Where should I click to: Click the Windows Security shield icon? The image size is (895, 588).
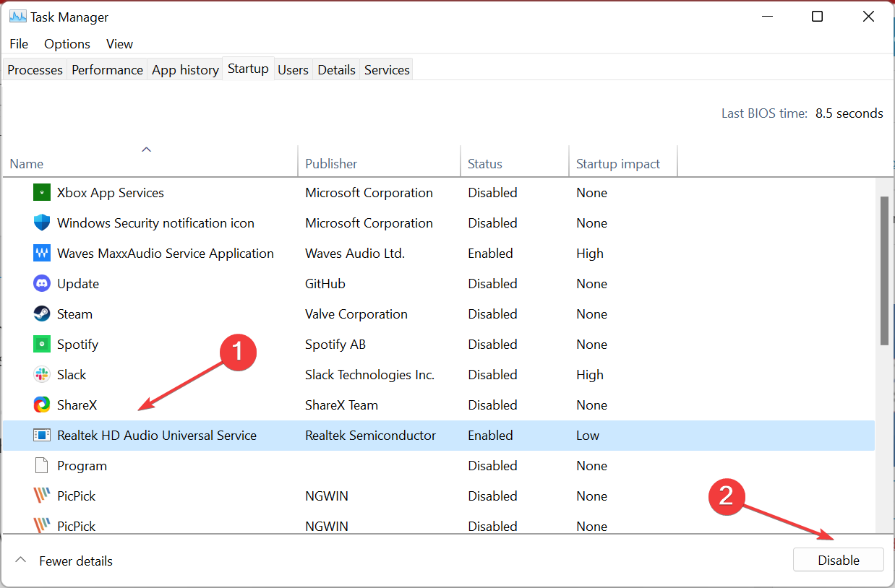click(x=42, y=223)
